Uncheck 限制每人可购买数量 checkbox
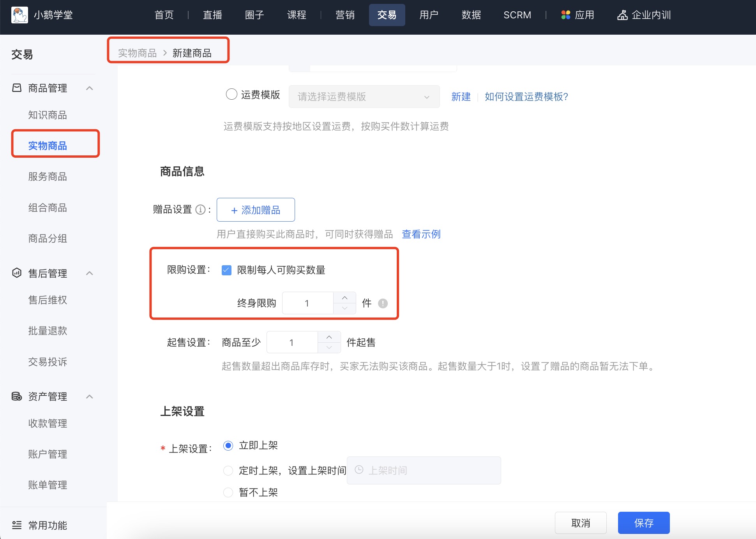 (x=226, y=270)
